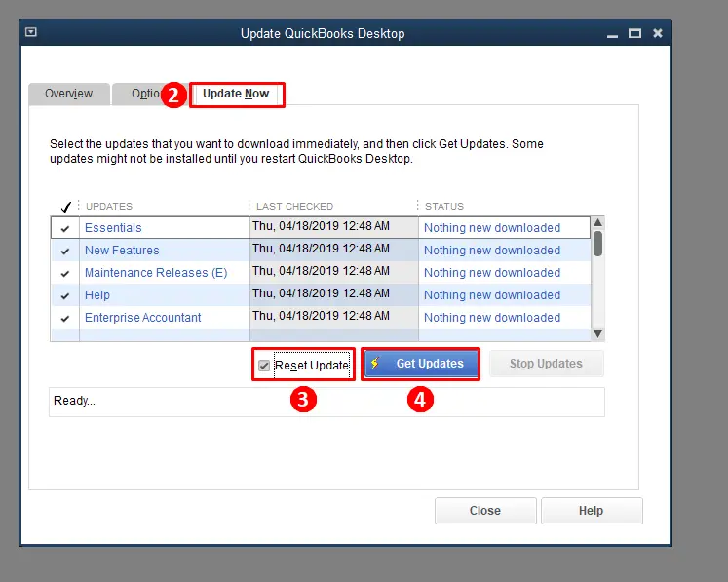
Task: Click the Get Updates button
Action: (422, 364)
